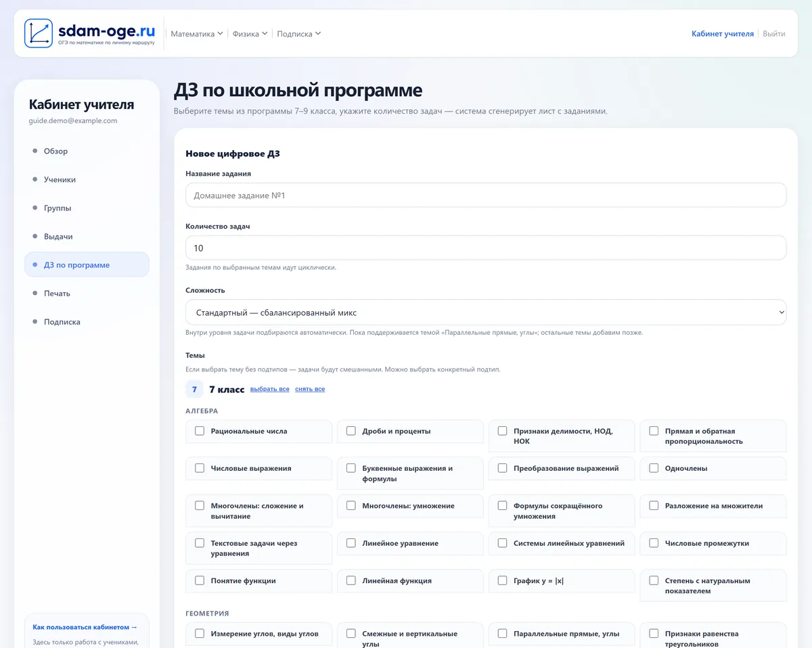The height and width of the screenshot is (648, 812).
Task: Open Ученики in the sidebar
Action: 87,179
